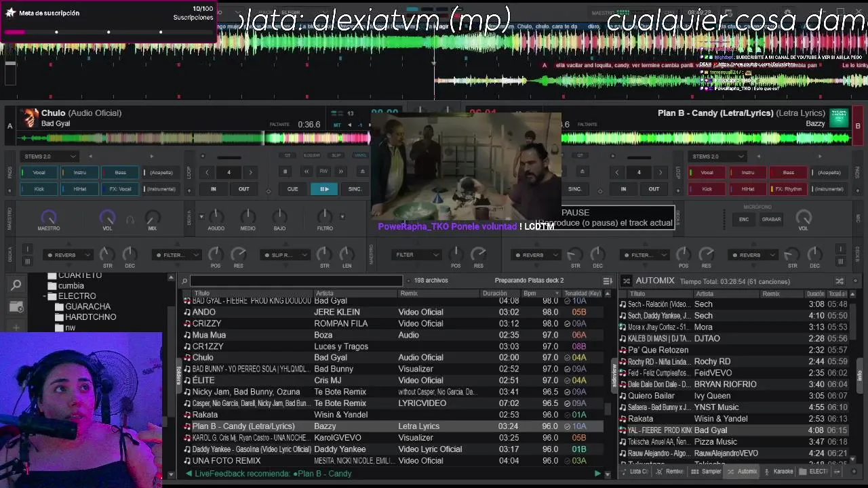Open master FILTER effect dropdown
Viewport: 868px width, 488px height.
coord(416,255)
